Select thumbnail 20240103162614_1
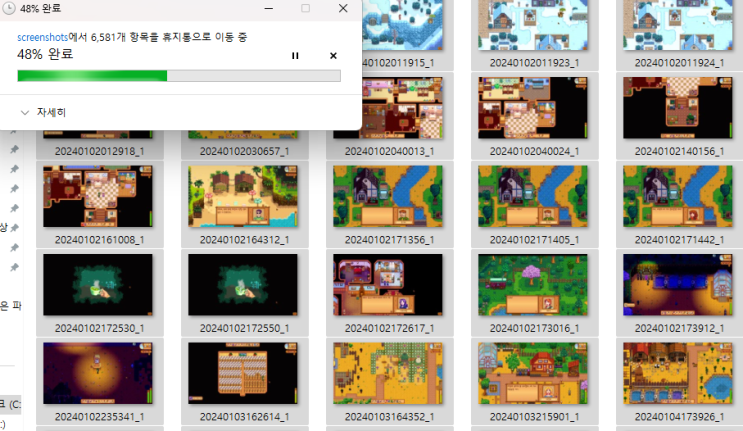This screenshot has height=431, width=743. (x=243, y=374)
